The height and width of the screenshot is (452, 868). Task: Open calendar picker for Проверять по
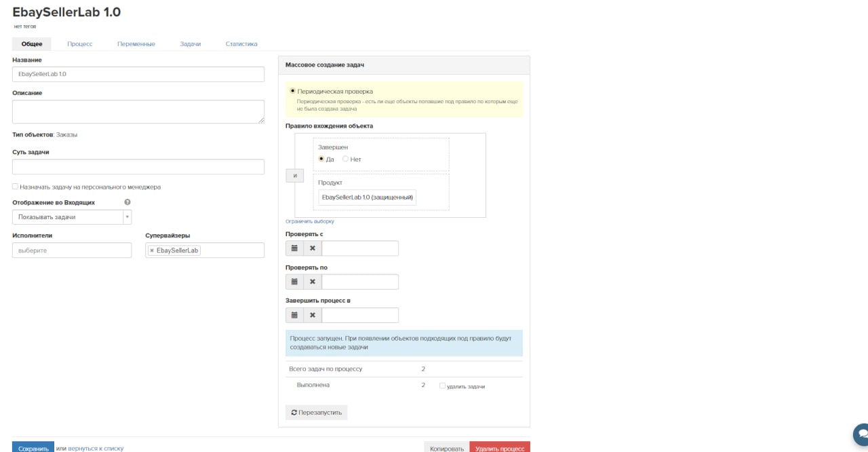pyautogui.click(x=294, y=282)
